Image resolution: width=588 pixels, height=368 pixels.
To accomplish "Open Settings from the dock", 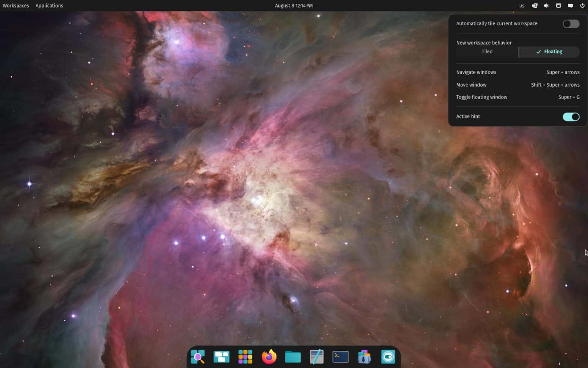I will [388, 356].
